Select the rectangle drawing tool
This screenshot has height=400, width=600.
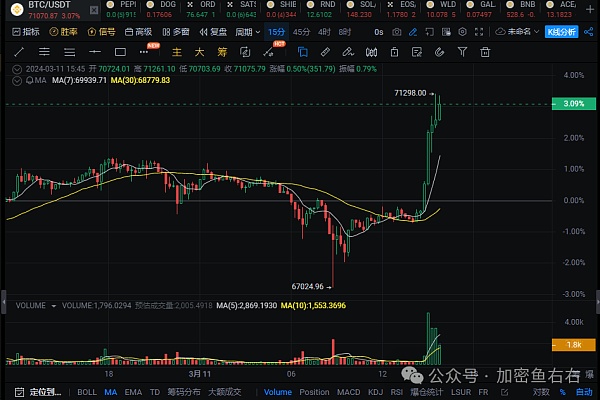(x=120, y=52)
